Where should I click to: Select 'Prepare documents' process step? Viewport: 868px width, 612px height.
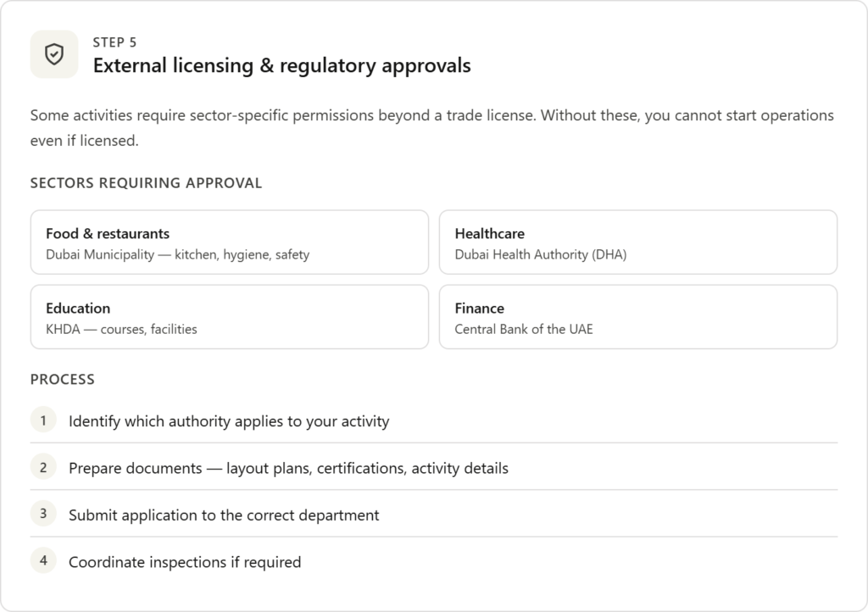tap(288, 467)
